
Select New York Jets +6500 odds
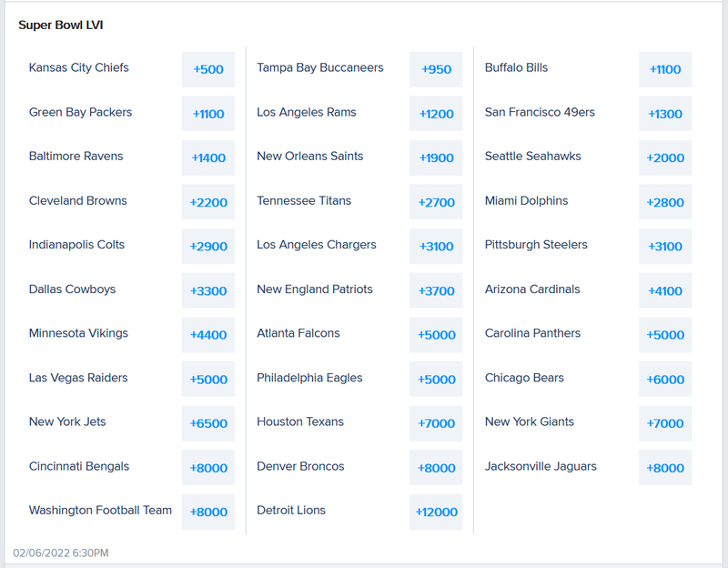pos(208,423)
